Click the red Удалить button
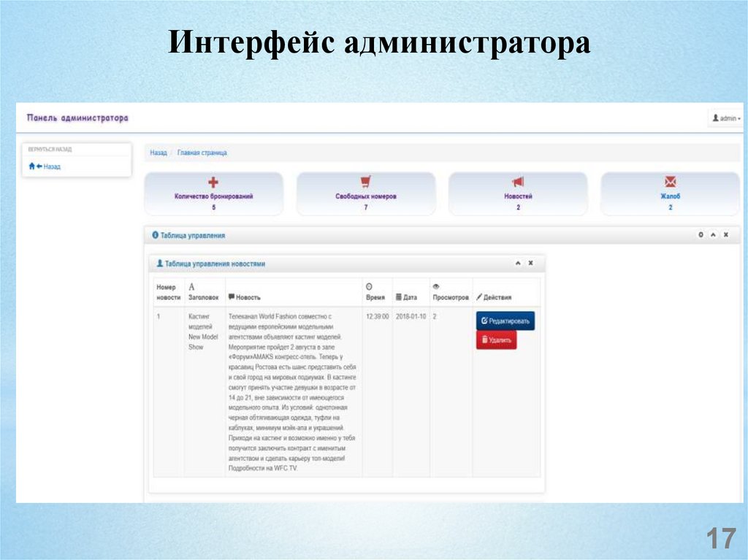 [496, 340]
